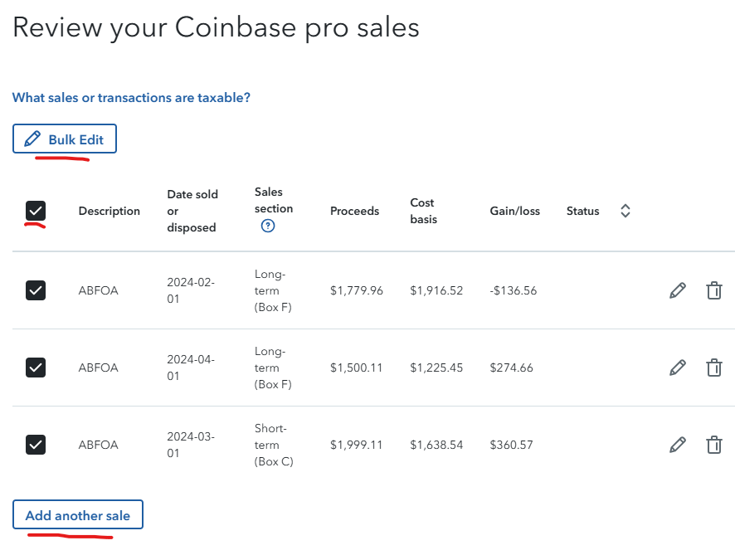Select the $1,500.11 proceeds value
Image resolution: width=735 pixels, height=560 pixels.
[356, 368]
